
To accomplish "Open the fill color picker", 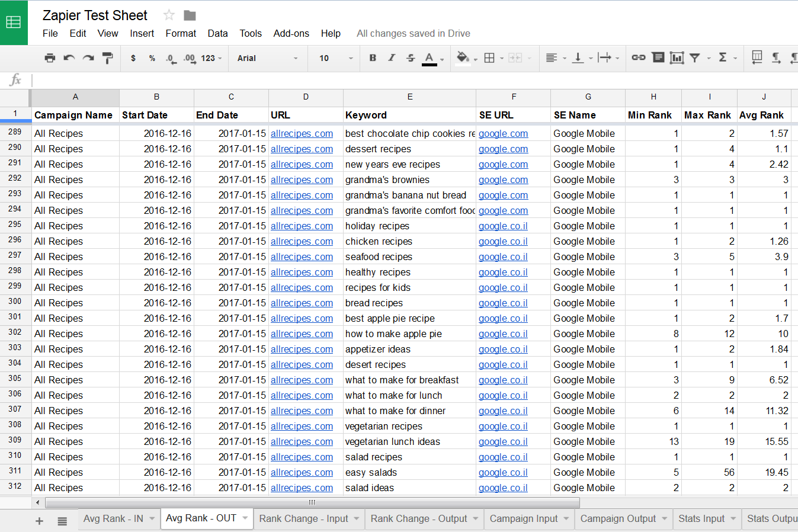I will 463,57.
